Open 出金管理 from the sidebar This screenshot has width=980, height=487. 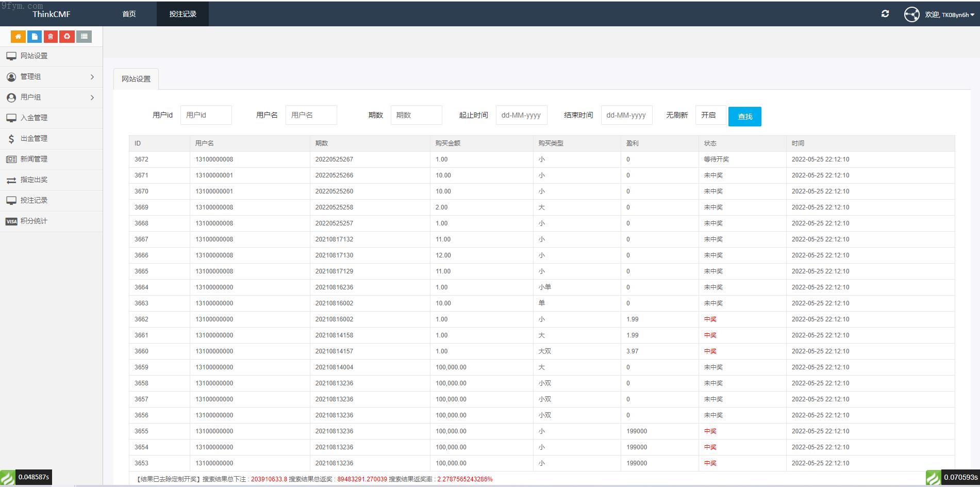pos(34,139)
